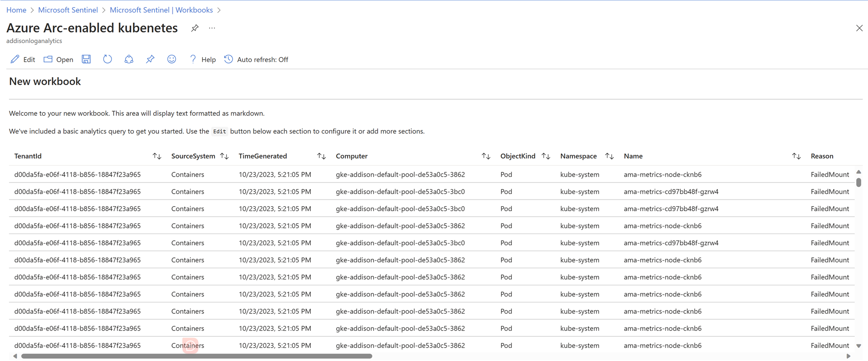Navigate to Microsoft Sentinel breadcrumb
This screenshot has width=868, height=361.
click(x=68, y=10)
